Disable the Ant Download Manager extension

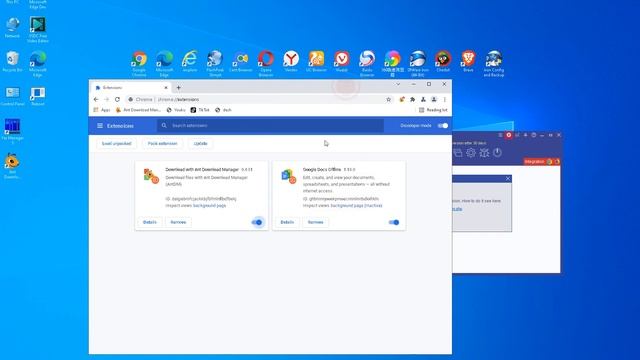[x=257, y=222]
